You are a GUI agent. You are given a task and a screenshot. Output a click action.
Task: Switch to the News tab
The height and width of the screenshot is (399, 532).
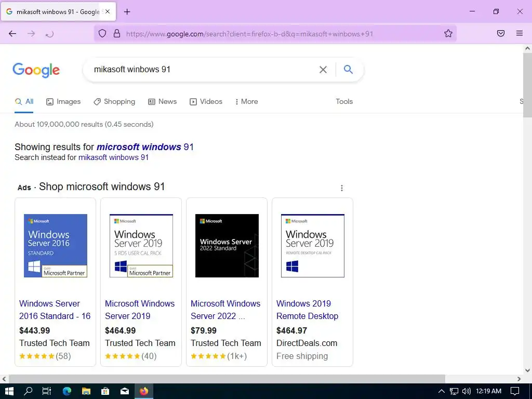pos(163,101)
